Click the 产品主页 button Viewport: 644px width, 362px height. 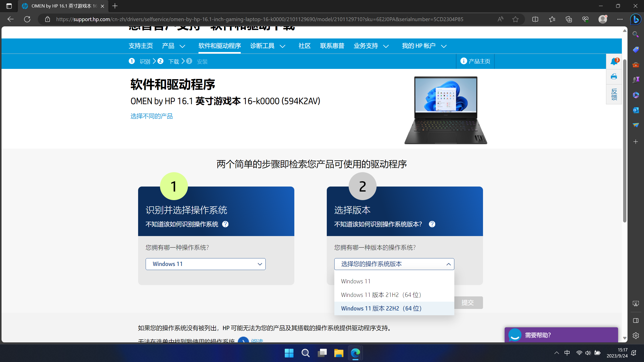pyautogui.click(x=475, y=61)
